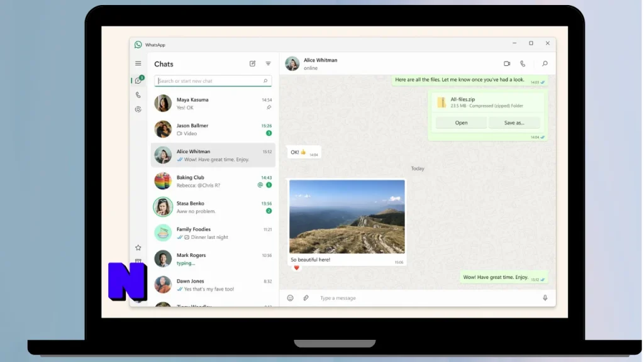This screenshot has width=644, height=362.
Task: Click Stasa Benko's profile picture
Action: coord(163,207)
